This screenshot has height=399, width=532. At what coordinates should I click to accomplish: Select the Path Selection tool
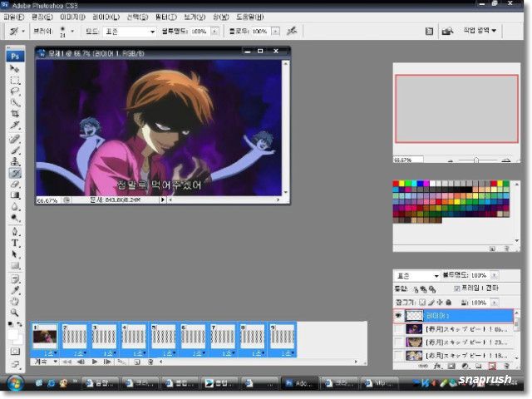15,254
